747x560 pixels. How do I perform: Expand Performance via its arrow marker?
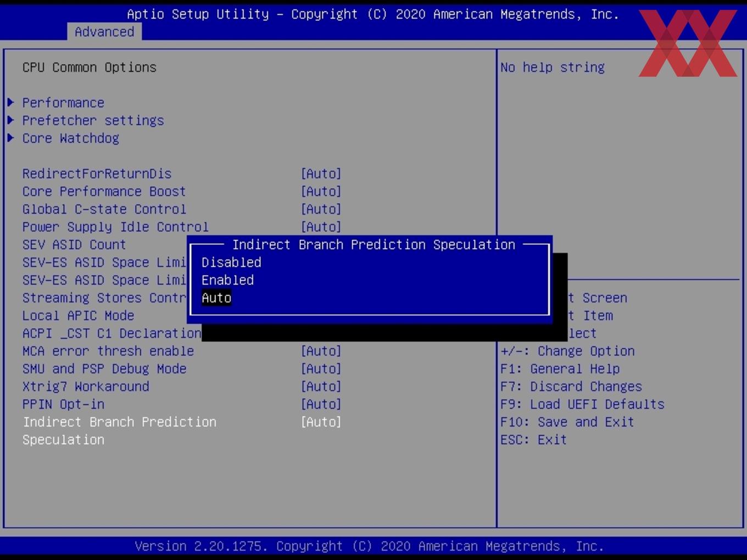10,103
